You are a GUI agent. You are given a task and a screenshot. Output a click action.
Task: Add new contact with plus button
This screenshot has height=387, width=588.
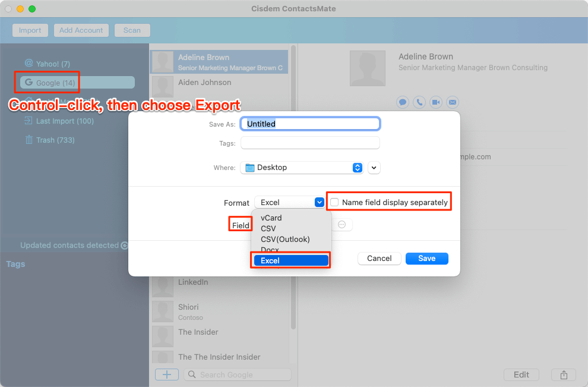point(167,375)
